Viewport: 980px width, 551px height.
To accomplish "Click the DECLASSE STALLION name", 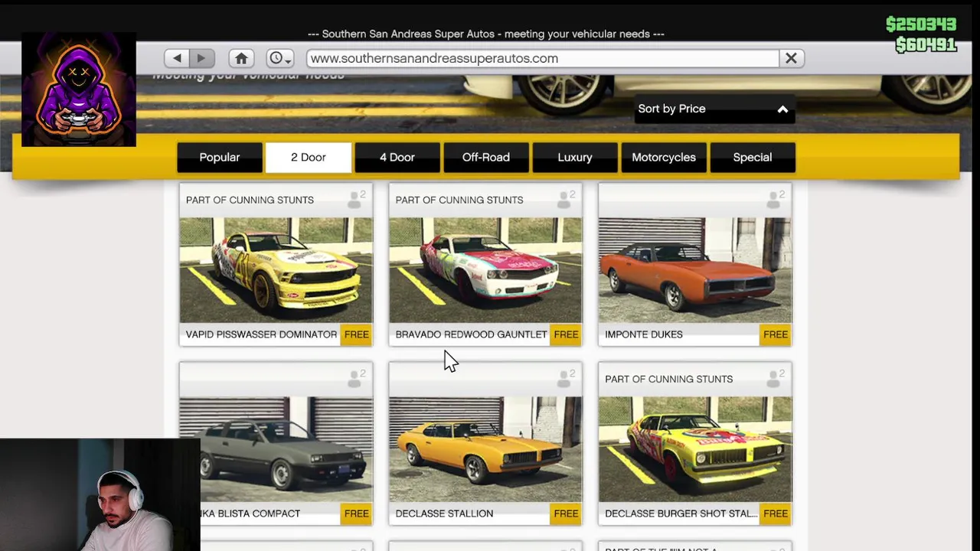I will click(444, 514).
